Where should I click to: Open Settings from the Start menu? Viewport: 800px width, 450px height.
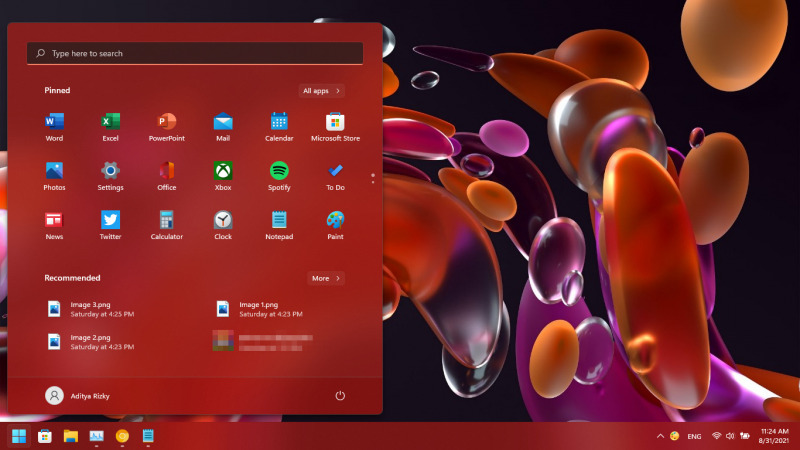tap(110, 176)
